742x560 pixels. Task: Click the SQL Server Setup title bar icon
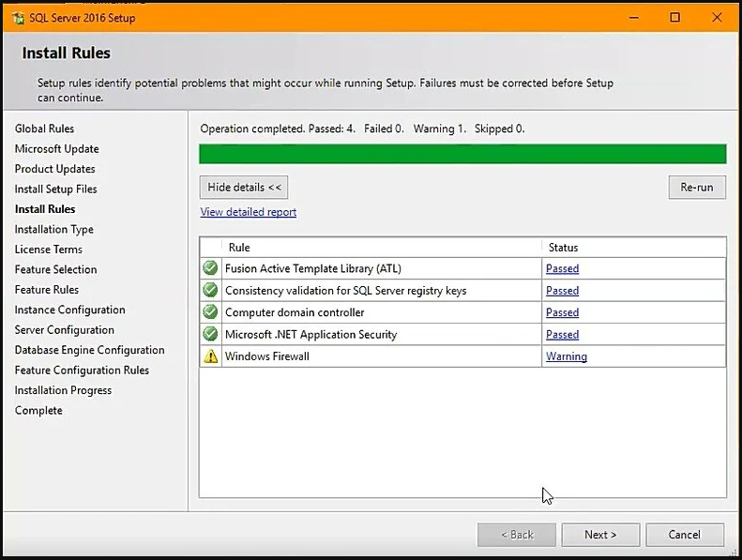17,18
